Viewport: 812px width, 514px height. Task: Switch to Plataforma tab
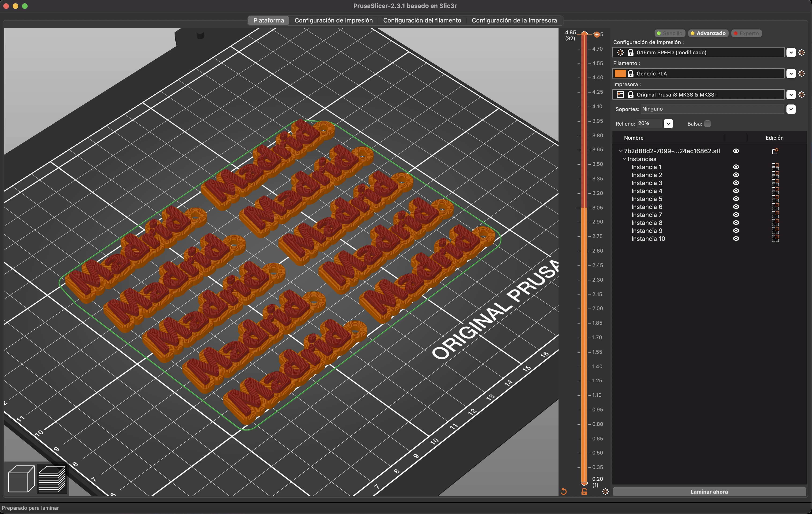click(268, 20)
